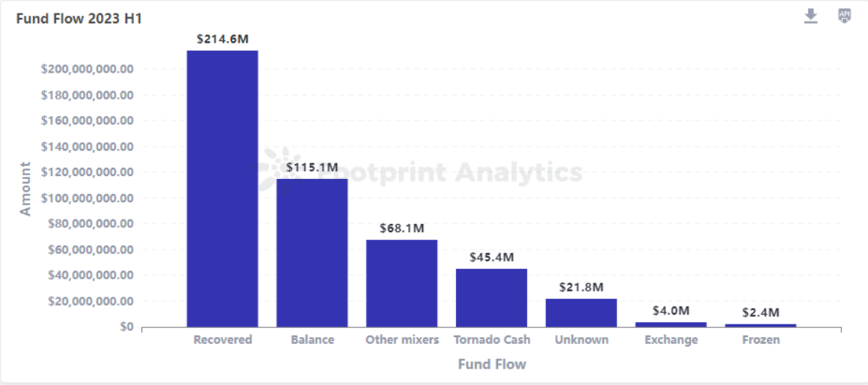
Task: Click the Fund Flow 2023 H1 title
Action: [79, 19]
